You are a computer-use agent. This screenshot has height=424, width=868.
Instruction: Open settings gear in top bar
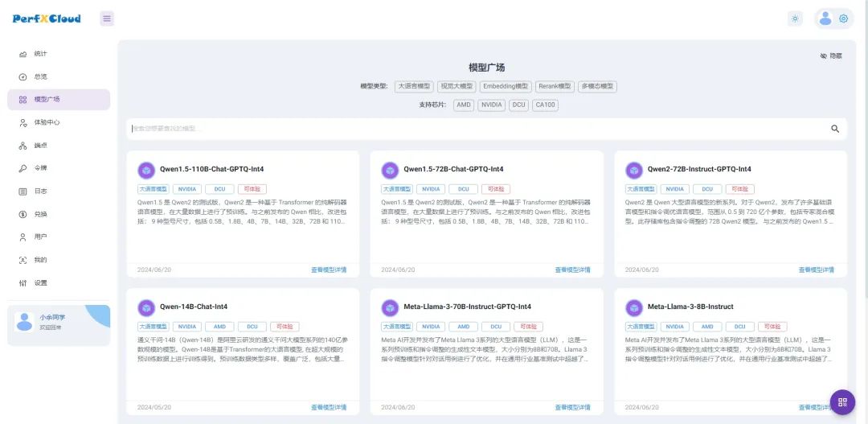pyautogui.click(x=843, y=19)
